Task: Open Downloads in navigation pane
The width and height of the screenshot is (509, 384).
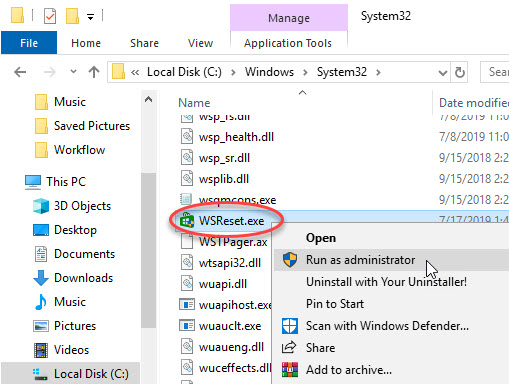Action: pyautogui.click(x=73, y=278)
